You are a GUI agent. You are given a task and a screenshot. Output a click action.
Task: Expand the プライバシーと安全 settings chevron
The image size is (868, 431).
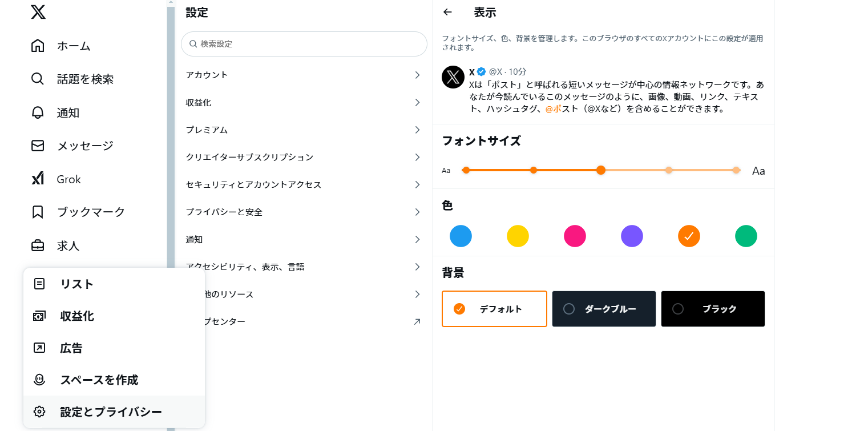(417, 212)
